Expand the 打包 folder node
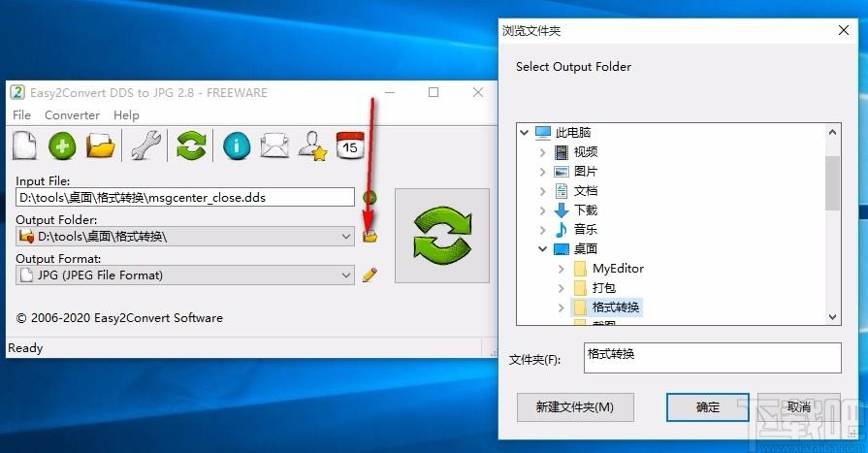The width and height of the screenshot is (868, 453). pos(561,288)
